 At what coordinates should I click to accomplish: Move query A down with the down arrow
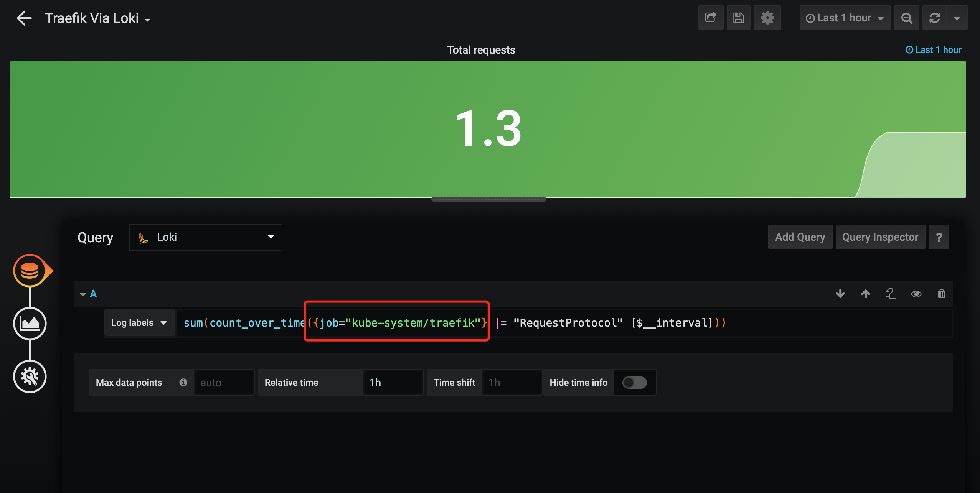click(840, 294)
